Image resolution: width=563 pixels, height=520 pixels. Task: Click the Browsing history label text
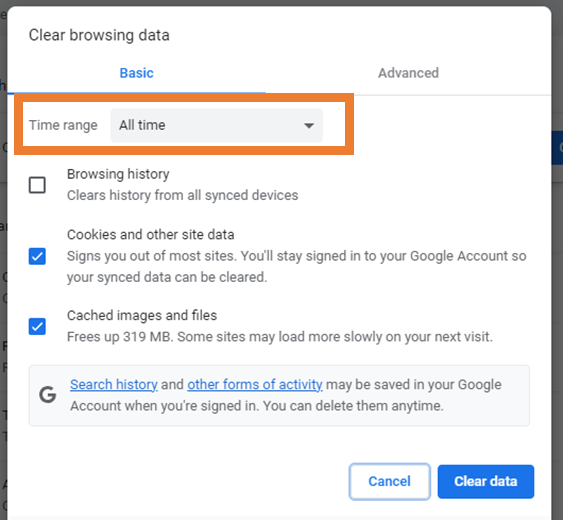118,174
